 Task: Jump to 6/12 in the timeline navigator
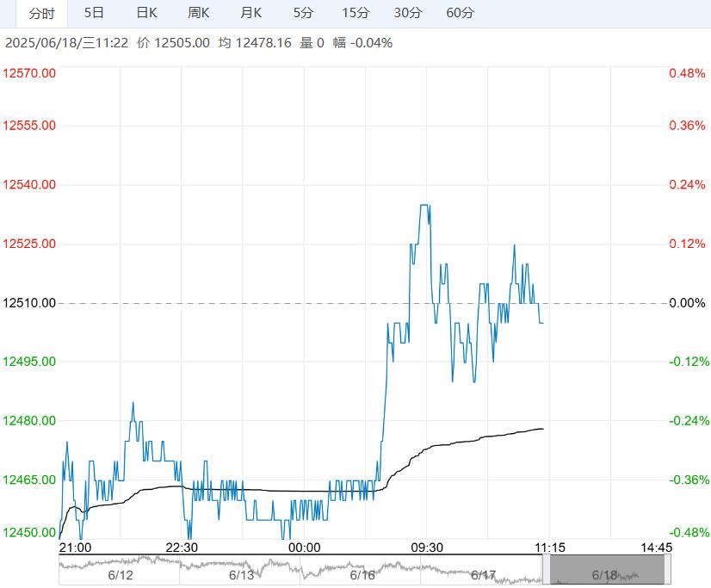click(x=121, y=574)
